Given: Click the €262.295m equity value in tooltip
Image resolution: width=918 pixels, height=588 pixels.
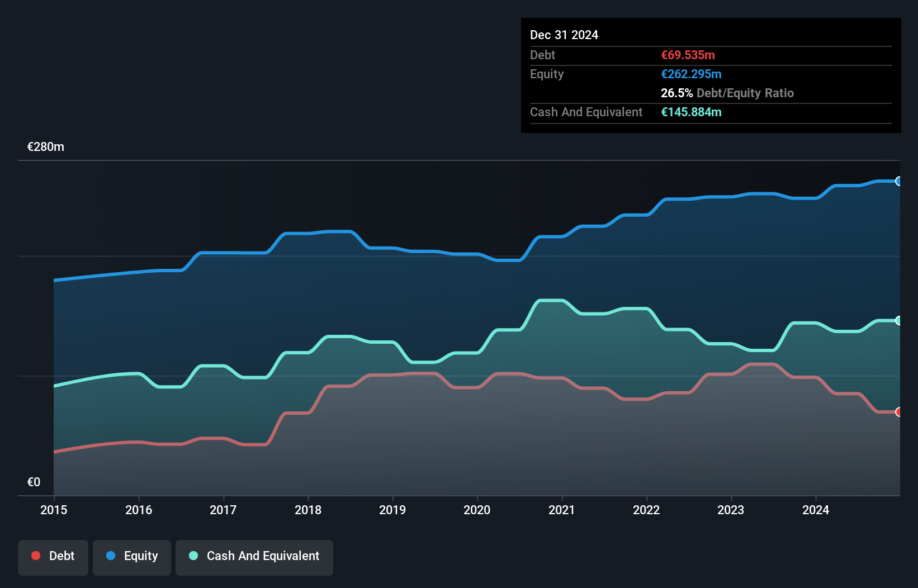Looking at the screenshot, I should tap(691, 74).
